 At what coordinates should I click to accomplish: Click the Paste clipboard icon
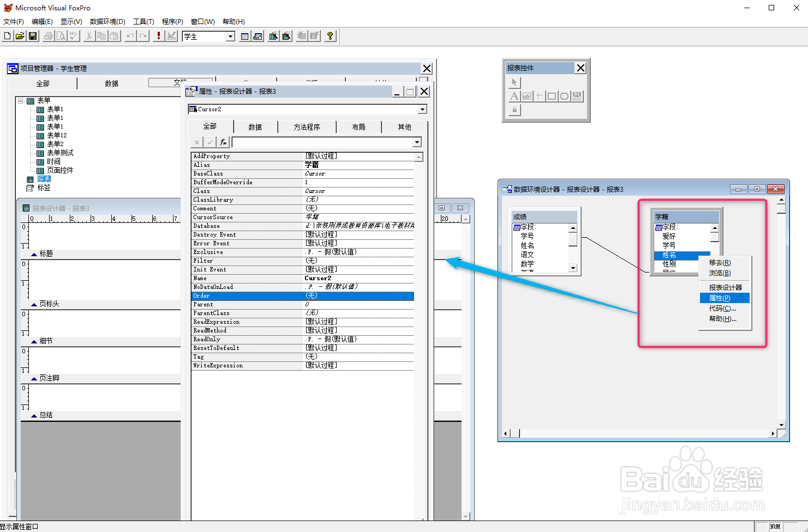(x=114, y=36)
